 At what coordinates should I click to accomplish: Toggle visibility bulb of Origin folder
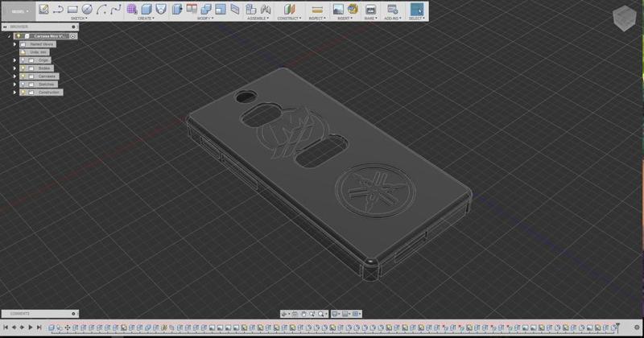point(23,60)
